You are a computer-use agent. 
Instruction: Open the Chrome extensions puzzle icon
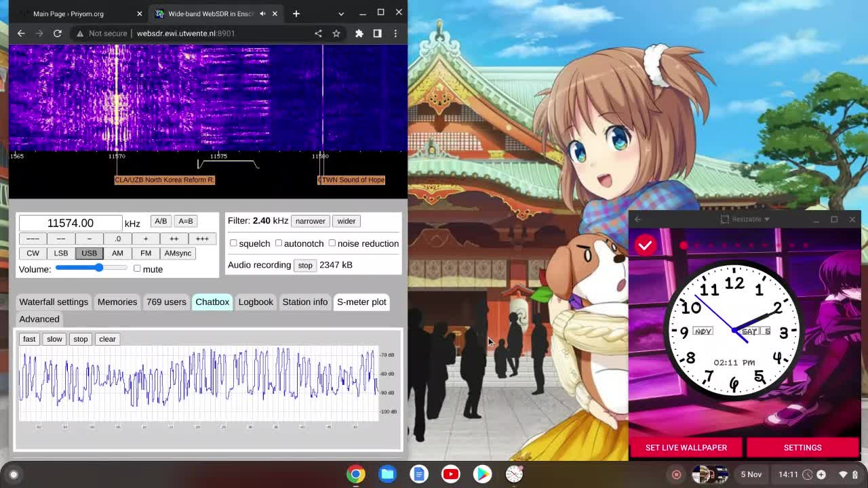359,33
